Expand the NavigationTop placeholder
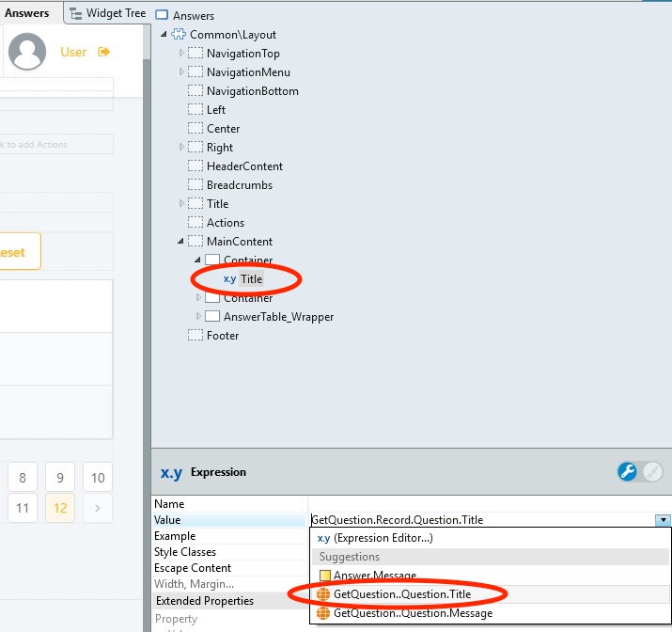 coord(181,53)
